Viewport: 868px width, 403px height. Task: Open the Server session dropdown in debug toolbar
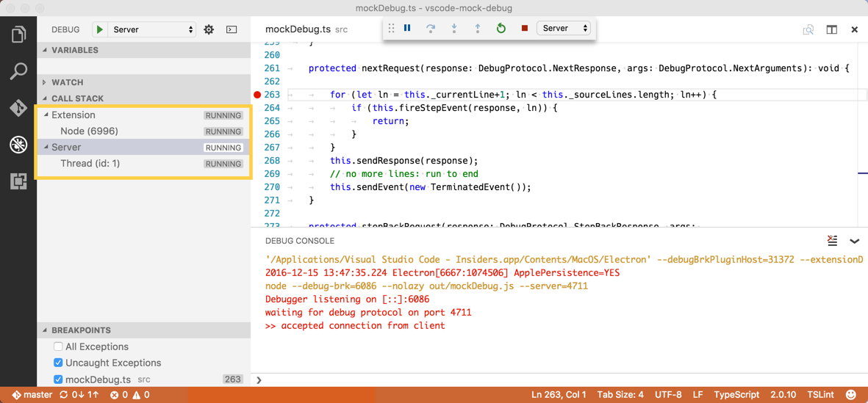[564, 29]
